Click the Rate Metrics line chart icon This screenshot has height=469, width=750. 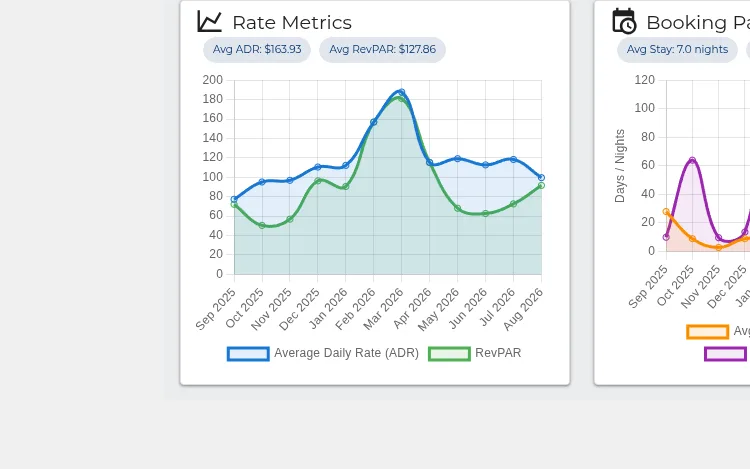point(210,22)
